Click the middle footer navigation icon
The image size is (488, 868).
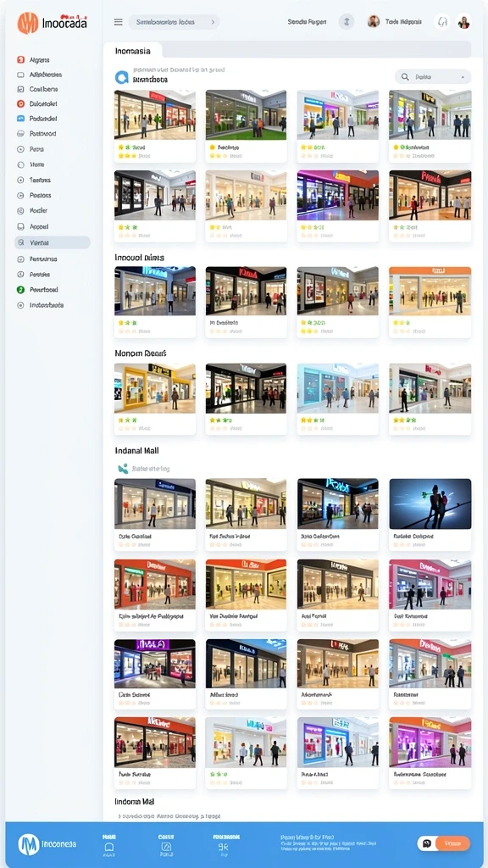coord(166,847)
